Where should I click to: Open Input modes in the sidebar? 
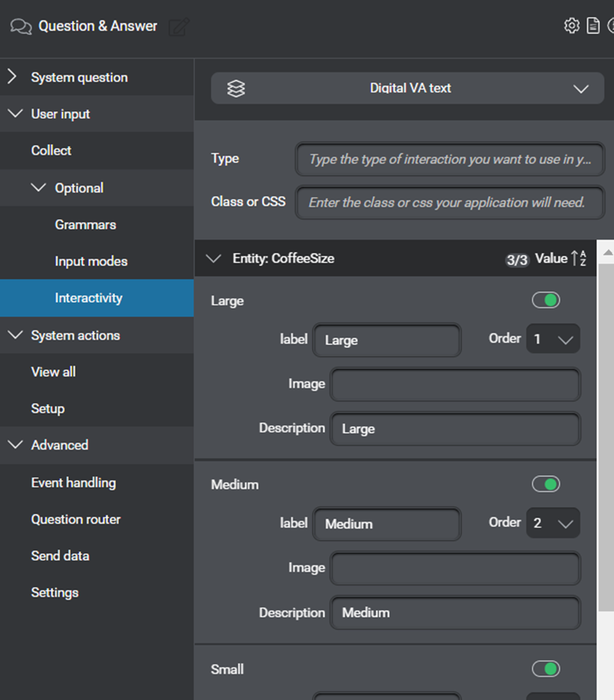pyautogui.click(x=91, y=261)
